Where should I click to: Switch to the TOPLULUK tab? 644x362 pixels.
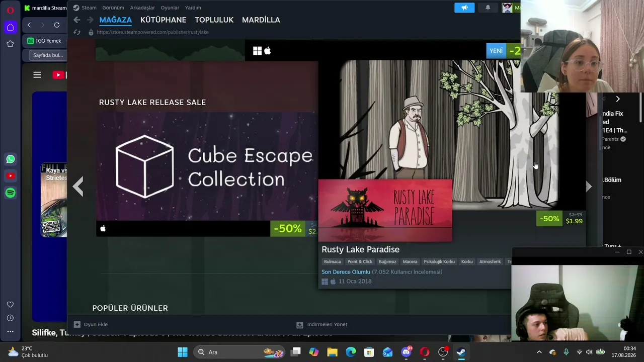click(x=214, y=20)
